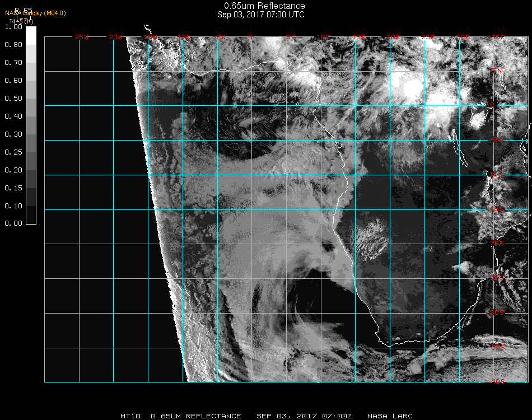Click the 20E longitude label on the top axis
This screenshot has height=420, width=532.
[x=394, y=37]
